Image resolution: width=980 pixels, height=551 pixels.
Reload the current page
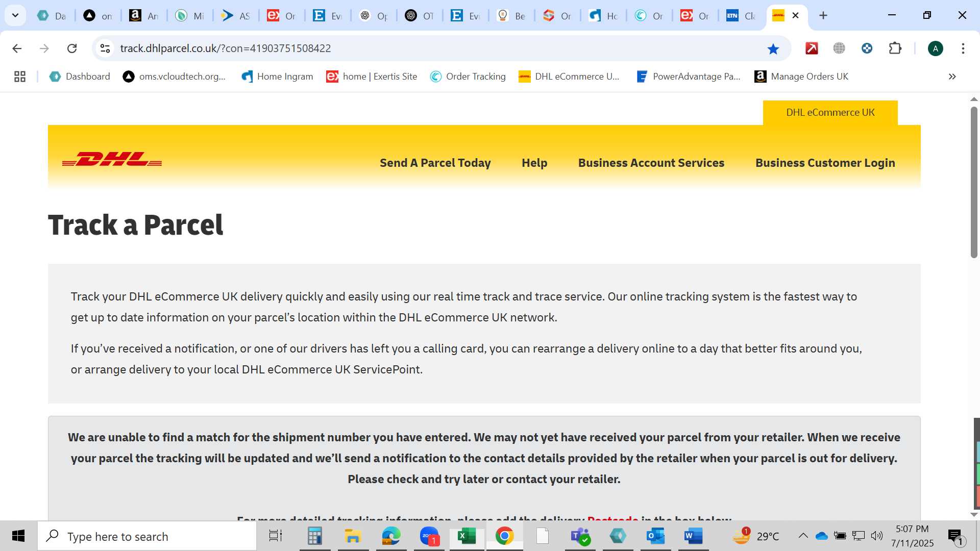tap(72, 48)
